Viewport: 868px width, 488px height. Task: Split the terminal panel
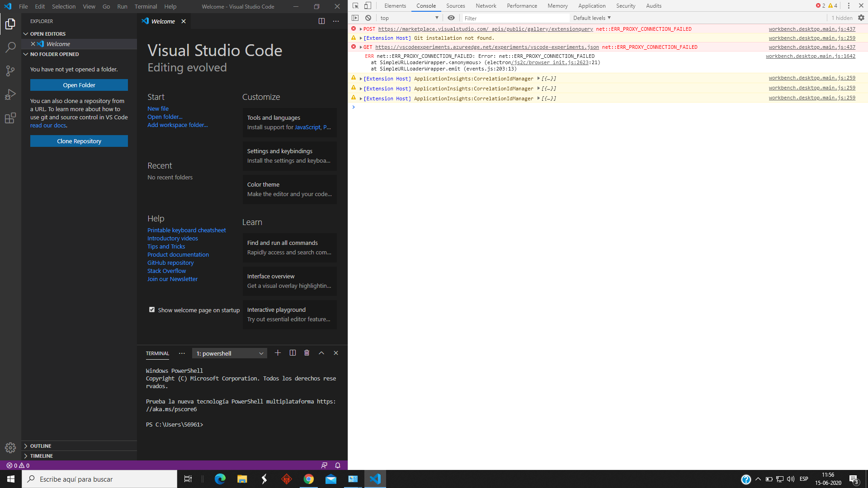(292, 353)
